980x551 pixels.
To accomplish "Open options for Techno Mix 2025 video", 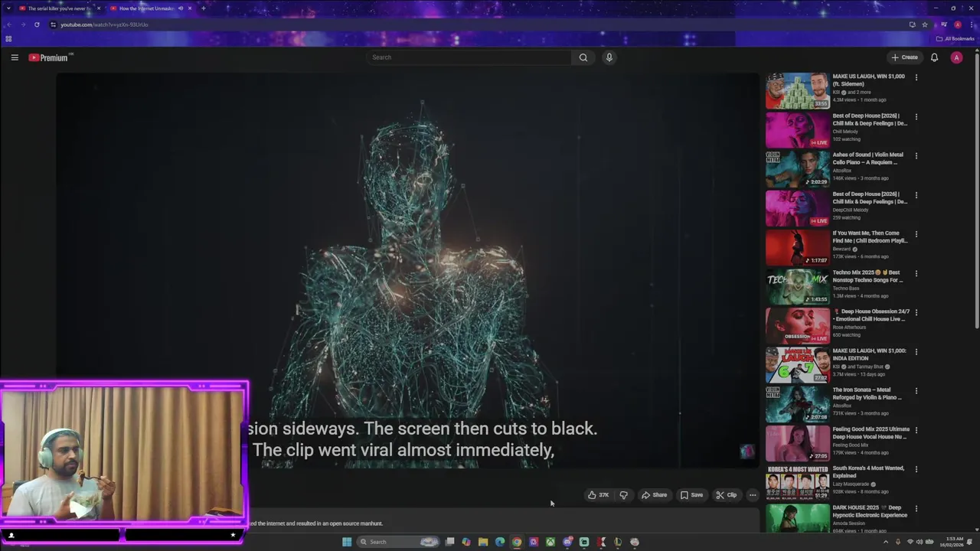I will pyautogui.click(x=916, y=273).
